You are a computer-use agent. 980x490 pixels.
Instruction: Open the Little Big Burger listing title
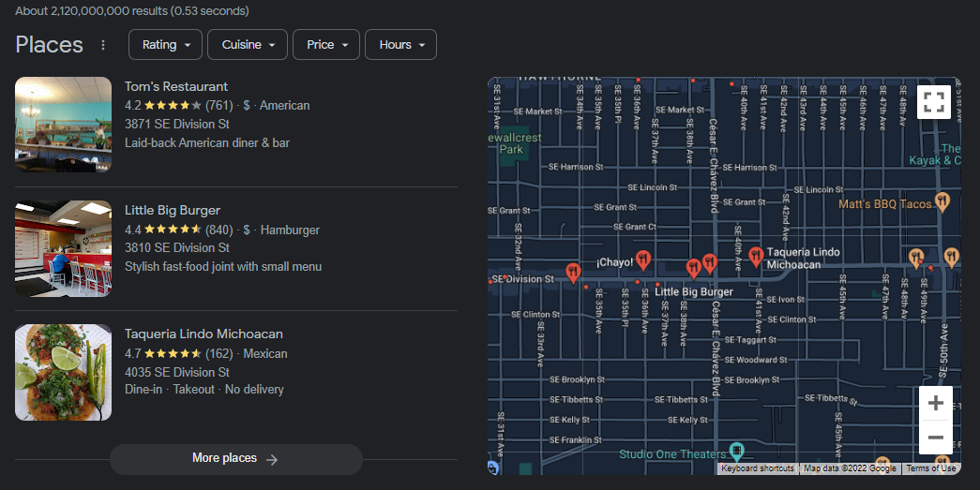click(173, 211)
